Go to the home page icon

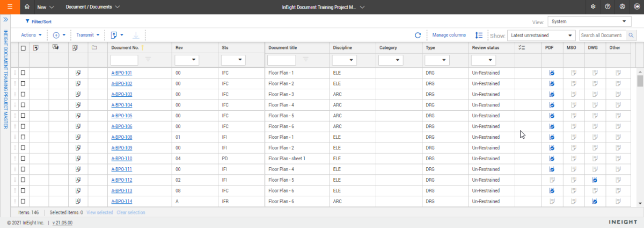point(27,7)
